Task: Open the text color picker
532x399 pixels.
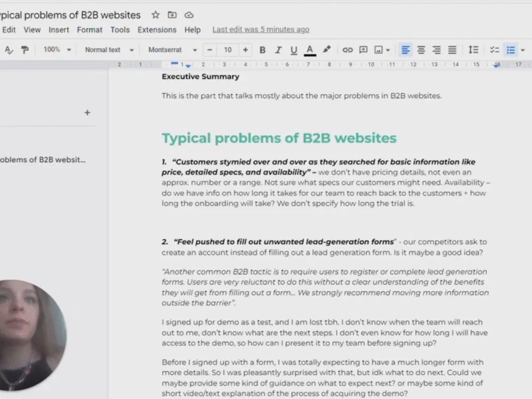Action: point(310,50)
